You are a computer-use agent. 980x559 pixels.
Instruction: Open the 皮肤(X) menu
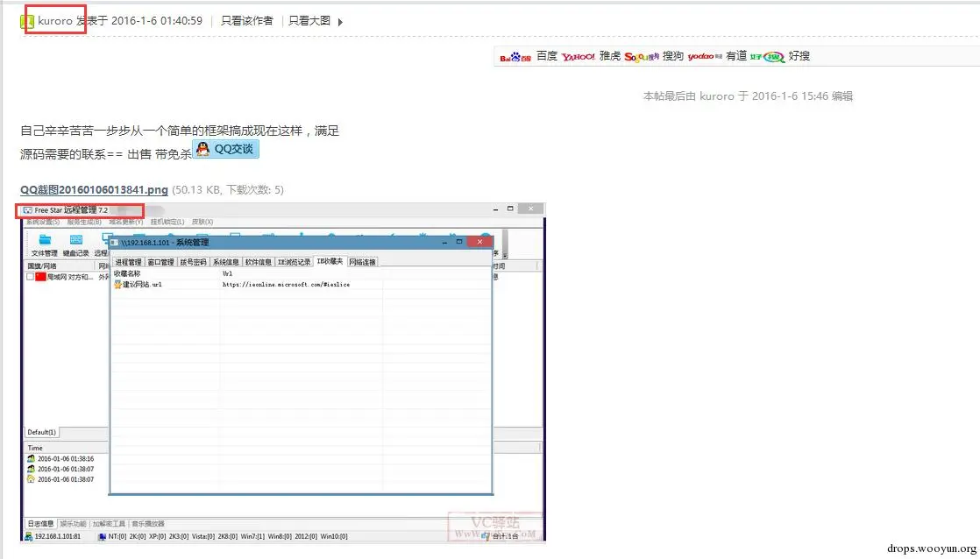tap(202, 222)
